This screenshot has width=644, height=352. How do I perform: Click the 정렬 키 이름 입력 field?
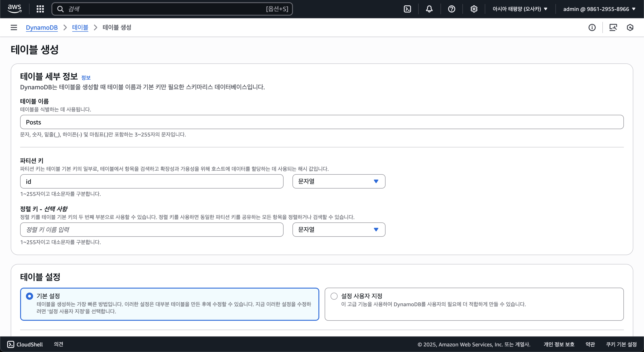coord(152,230)
